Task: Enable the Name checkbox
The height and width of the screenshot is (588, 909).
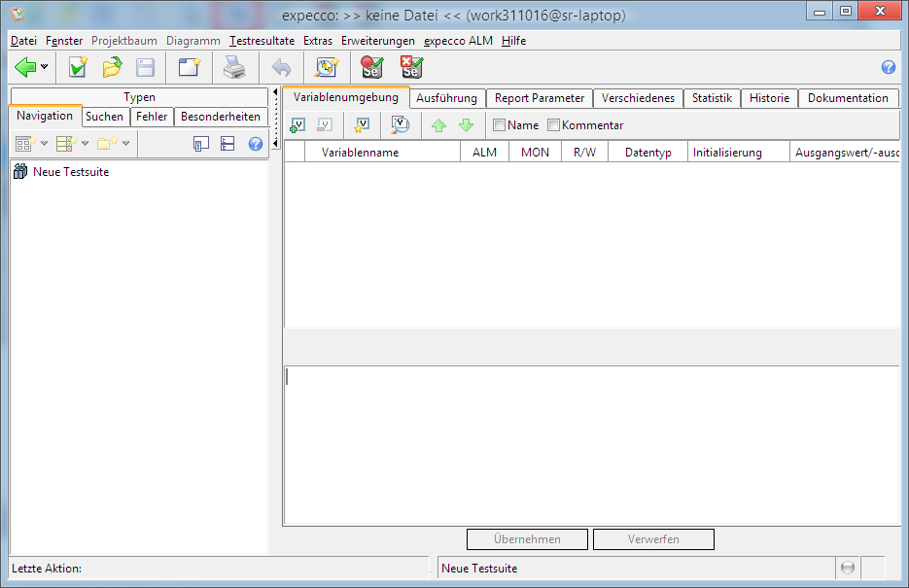Action: pyautogui.click(x=499, y=125)
